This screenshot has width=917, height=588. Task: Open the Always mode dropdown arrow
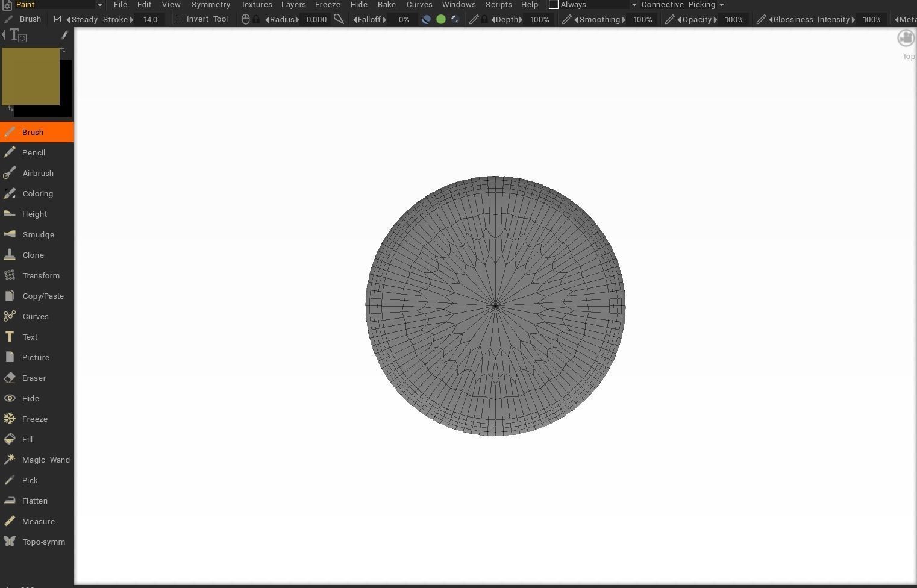[634, 5]
